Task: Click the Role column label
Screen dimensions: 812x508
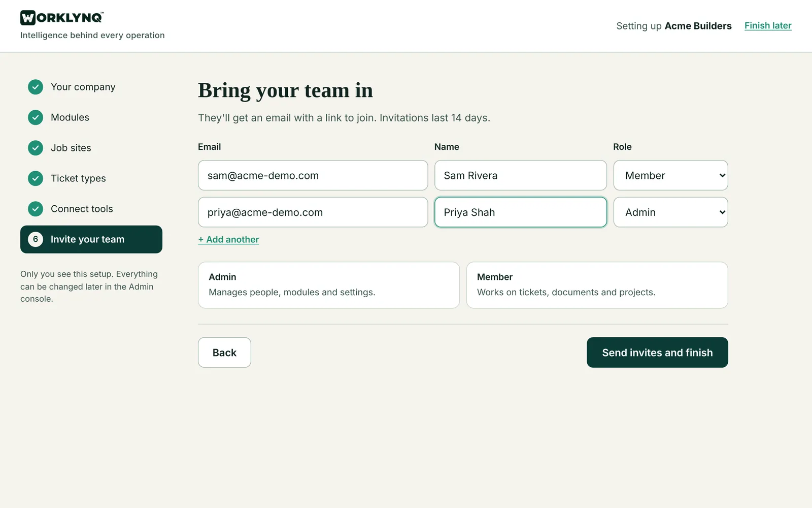Action: pos(622,147)
